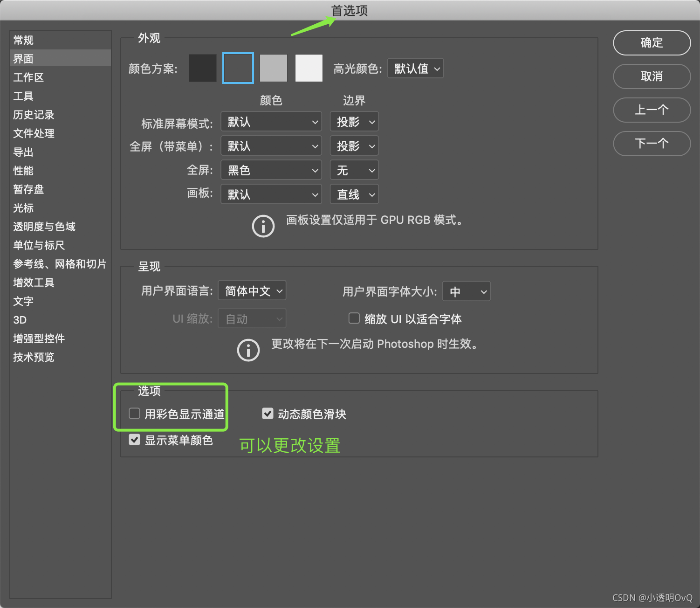
Task: Open 全屏（带菜单）border 投影 dropdown
Action: [354, 146]
